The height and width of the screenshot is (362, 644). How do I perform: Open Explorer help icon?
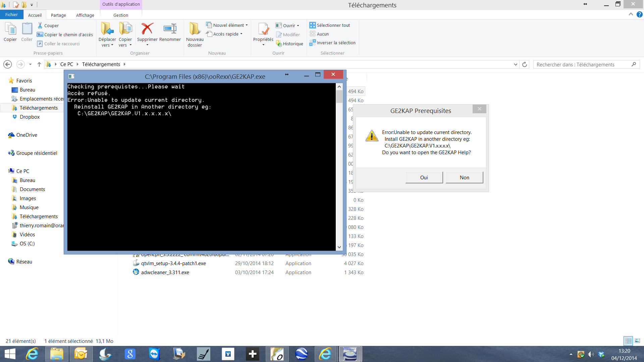tap(639, 14)
